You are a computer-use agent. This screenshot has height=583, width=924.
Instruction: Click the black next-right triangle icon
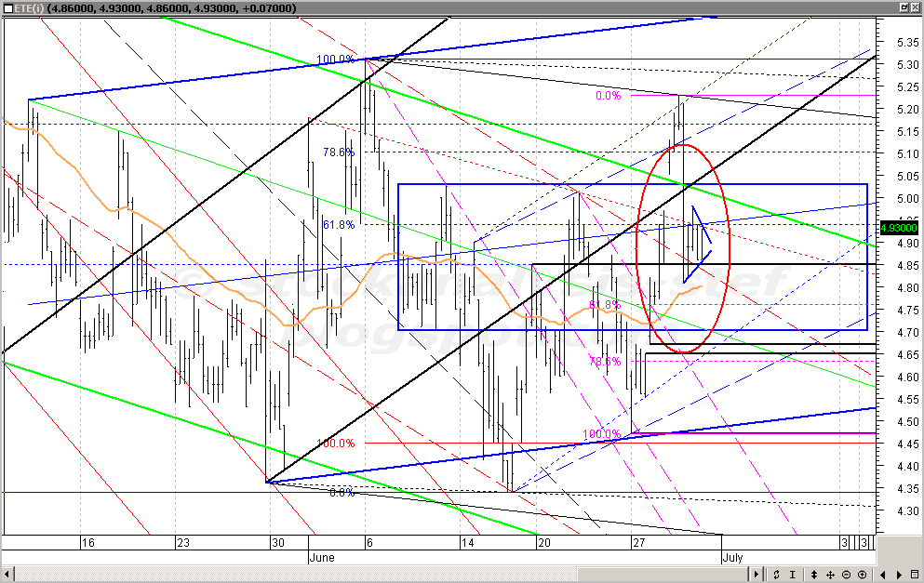pos(899,575)
